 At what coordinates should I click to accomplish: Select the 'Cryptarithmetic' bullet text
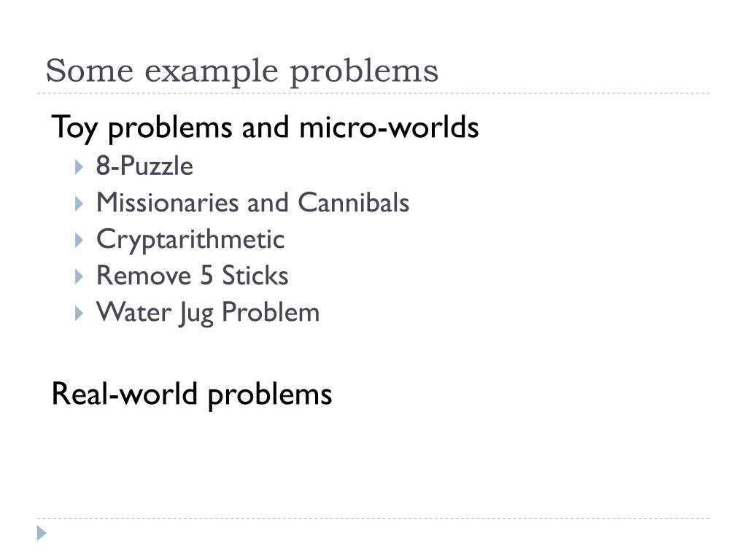point(190,239)
